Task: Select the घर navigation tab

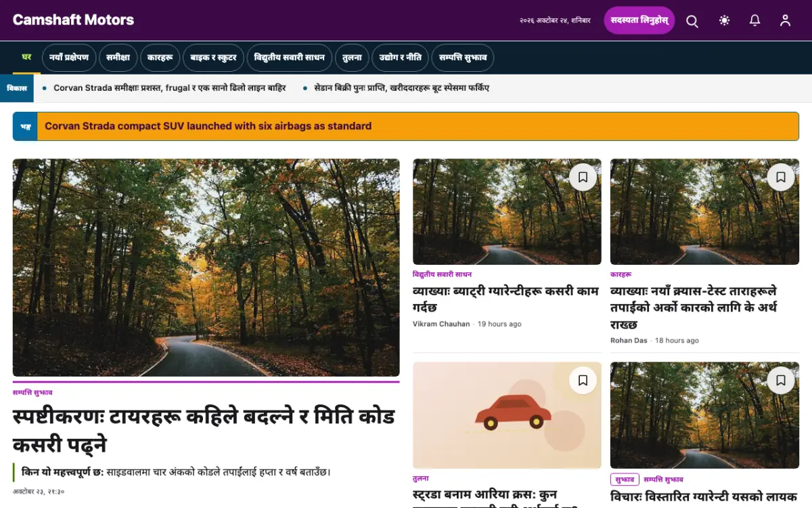Action: [26, 58]
